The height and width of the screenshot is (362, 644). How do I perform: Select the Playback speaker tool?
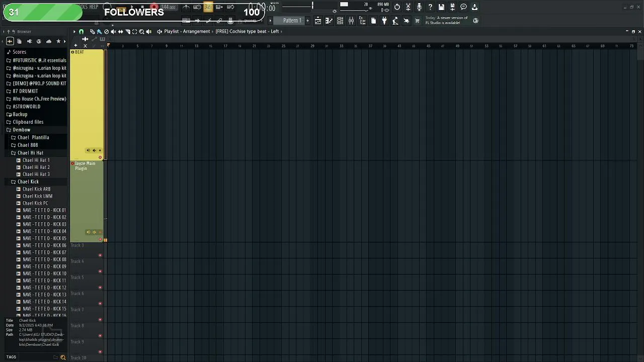pyautogui.click(x=148, y=32)
